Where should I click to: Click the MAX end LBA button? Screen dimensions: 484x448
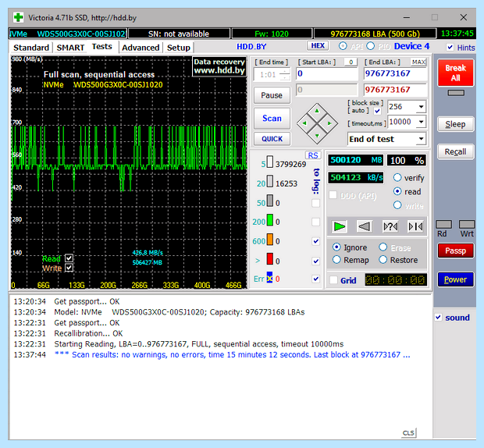pos(418,62)
